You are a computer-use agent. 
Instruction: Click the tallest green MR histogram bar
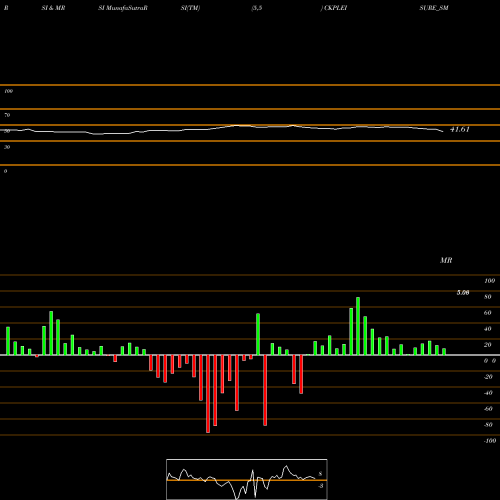coord(358,326)
